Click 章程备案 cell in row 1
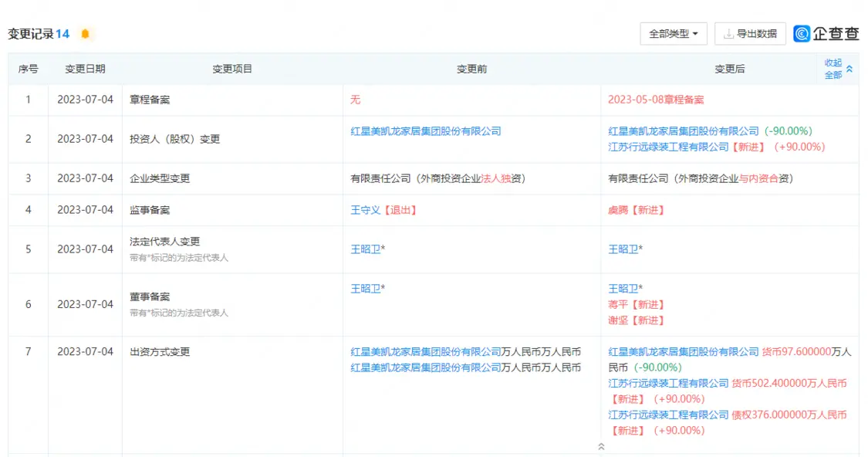This screenshot has width=868, height=457. point(150,100)
